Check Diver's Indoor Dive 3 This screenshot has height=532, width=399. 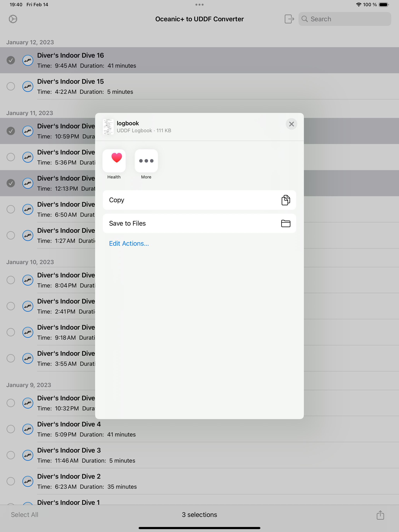pos(11,455)
